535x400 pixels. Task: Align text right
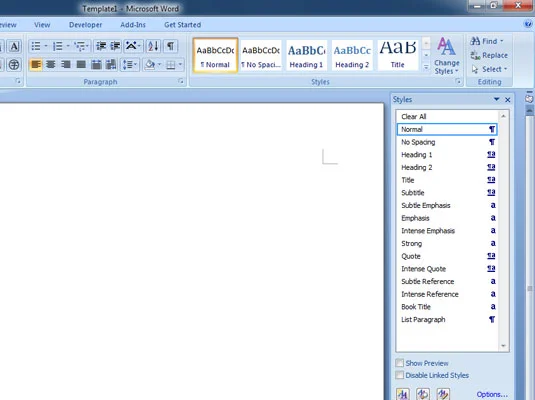pos(66,64)
